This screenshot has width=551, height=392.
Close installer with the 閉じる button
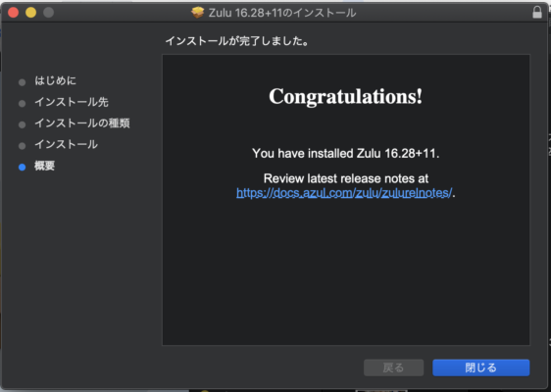pos(480,367)
